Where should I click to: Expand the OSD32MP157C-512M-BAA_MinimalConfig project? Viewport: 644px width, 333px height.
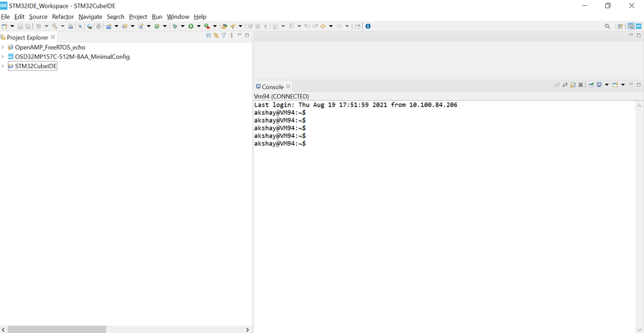pyautogui.click(x=3, y=56)
